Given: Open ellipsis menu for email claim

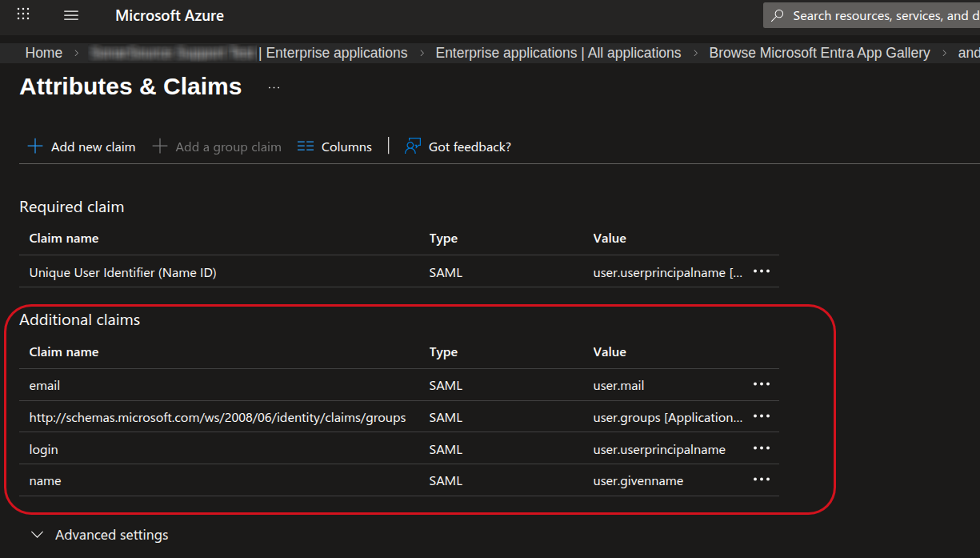Looking at the screenshot, I should [762, 384].
